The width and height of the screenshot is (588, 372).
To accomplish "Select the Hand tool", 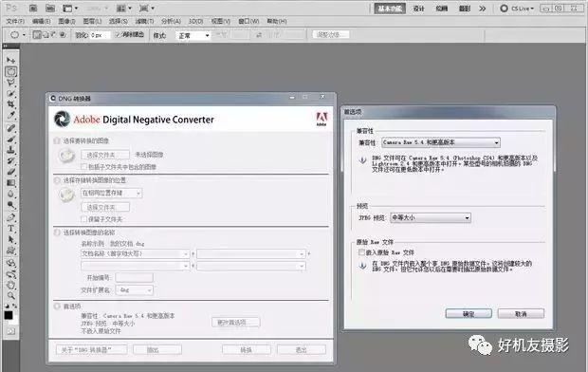I will click(x=10, y=285).
